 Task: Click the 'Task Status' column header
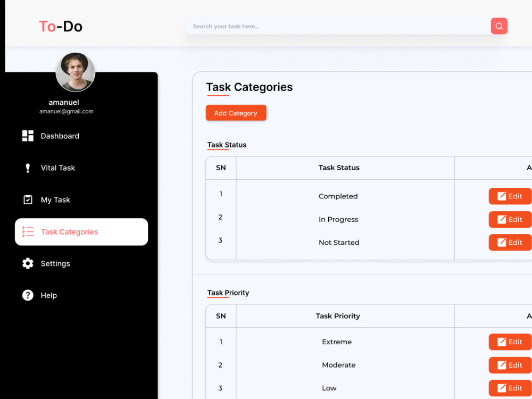[339, 168]
